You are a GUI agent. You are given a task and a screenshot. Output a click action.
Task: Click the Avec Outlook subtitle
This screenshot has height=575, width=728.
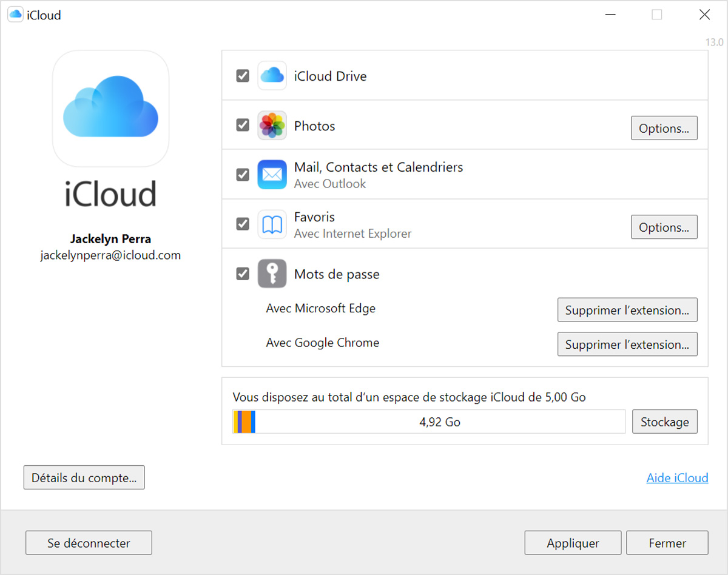[x=330, y=184]
